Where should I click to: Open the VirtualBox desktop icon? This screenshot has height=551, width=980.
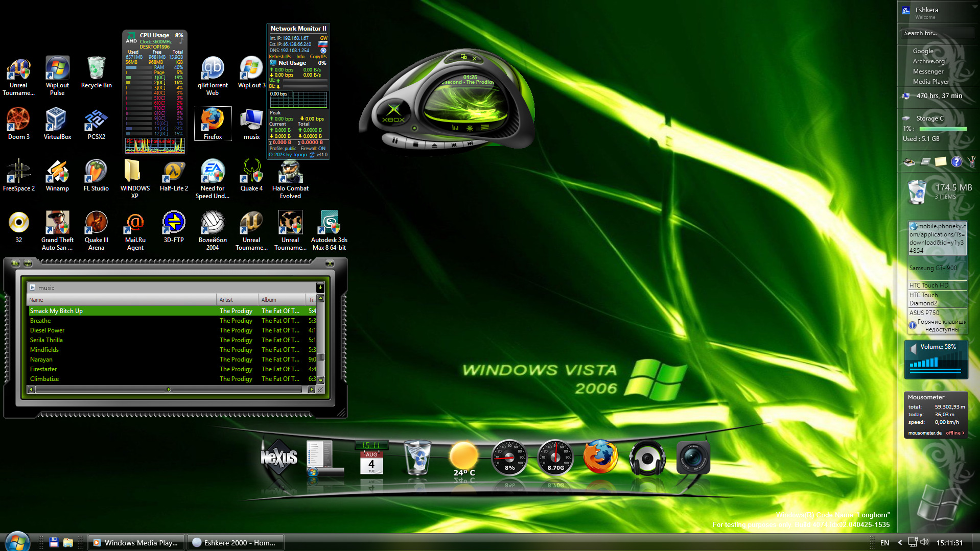click(57, 123)
